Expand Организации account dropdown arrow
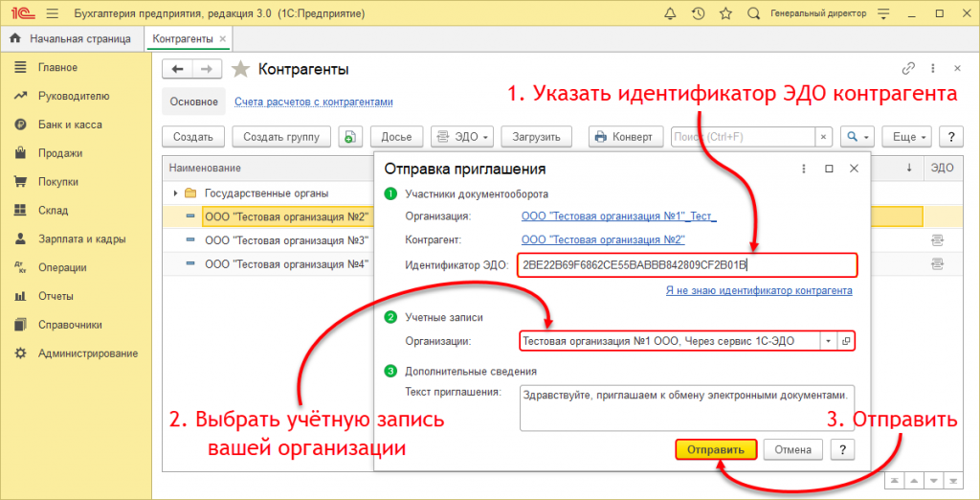The image size is (980, 500). click(828, 341)
